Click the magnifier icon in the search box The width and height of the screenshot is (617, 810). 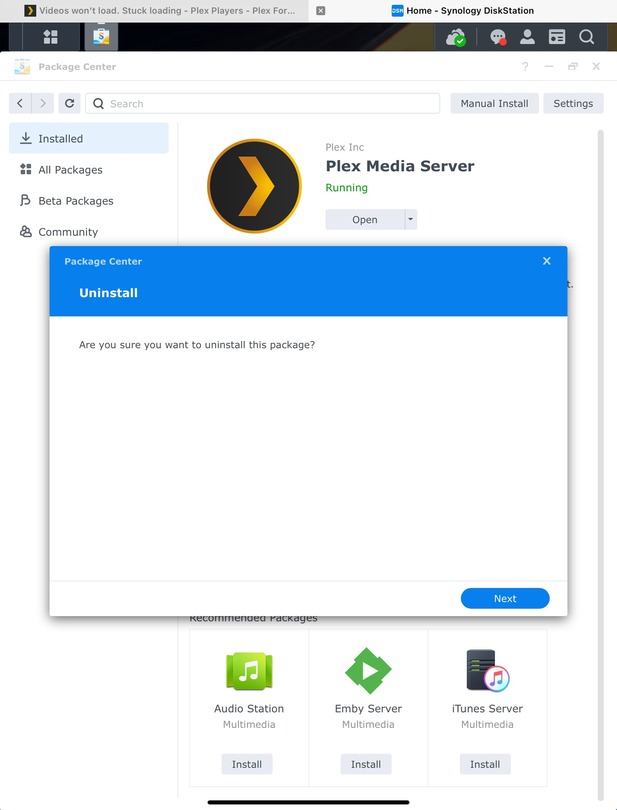[x=98, y=103]
